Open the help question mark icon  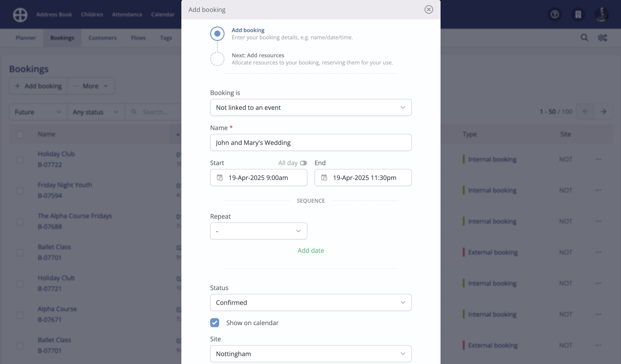point(555,15)
